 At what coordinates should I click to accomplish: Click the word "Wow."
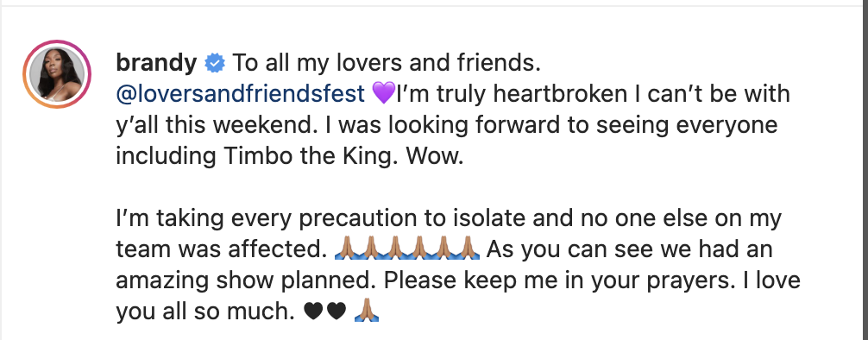[x=435, y=157]
